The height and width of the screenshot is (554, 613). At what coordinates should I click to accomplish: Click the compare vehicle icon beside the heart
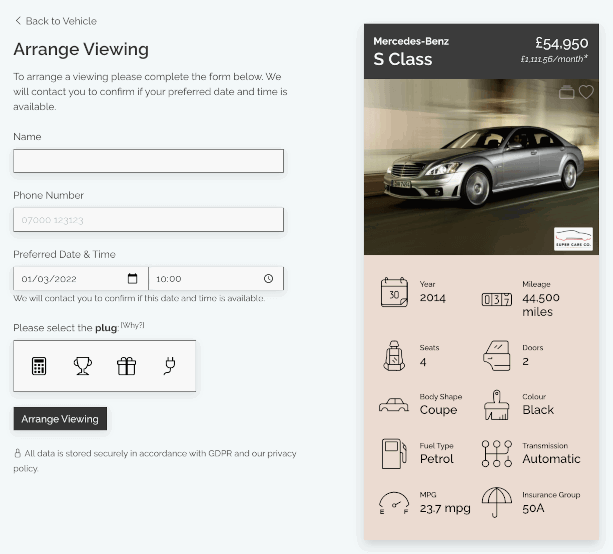tap(566, 92)
